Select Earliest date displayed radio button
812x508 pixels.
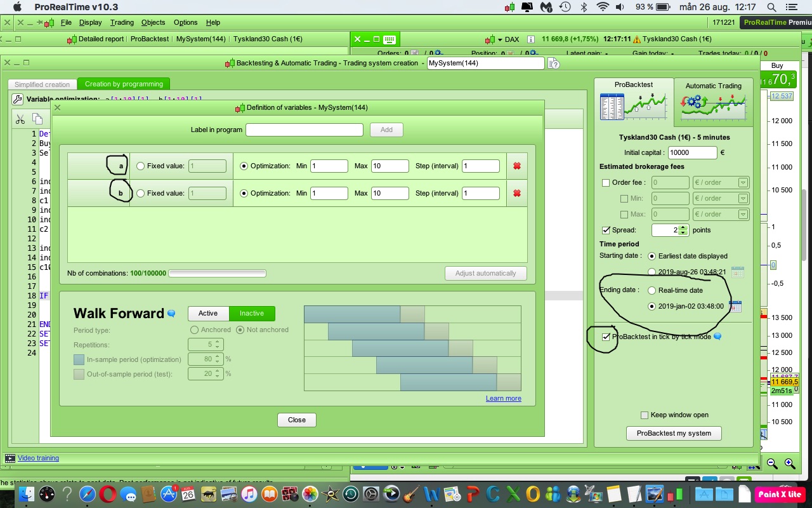pos(652,256)
